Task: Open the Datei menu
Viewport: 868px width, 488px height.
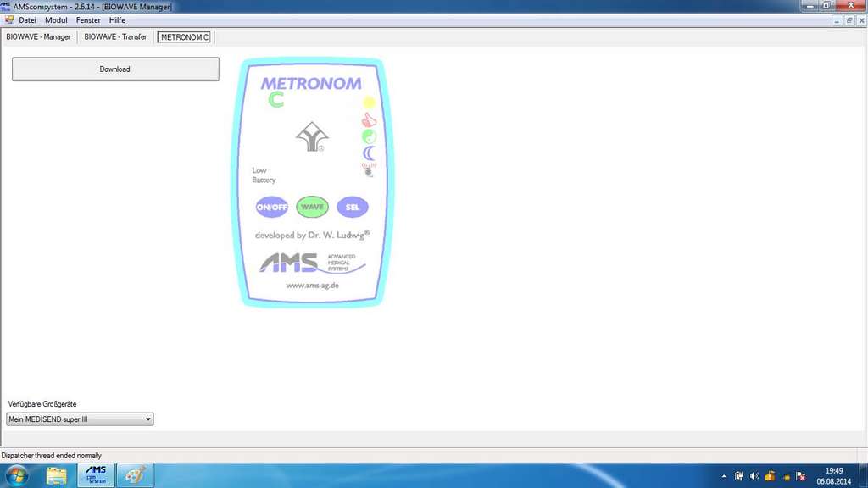Action: 27,20
